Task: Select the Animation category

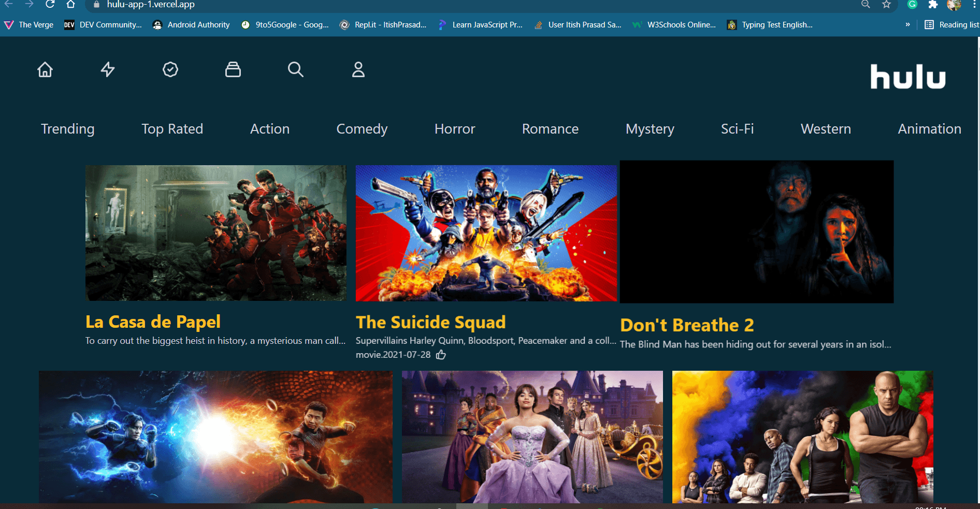Action: (930, 129)
